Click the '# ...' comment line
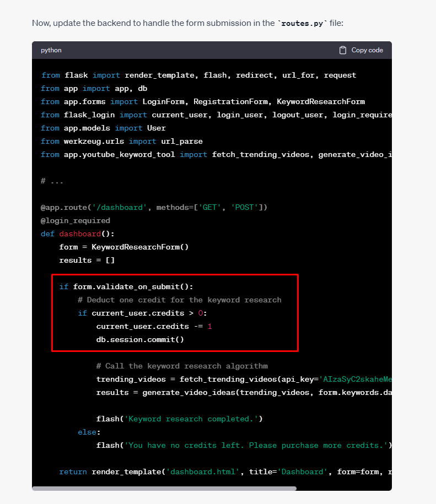 coord(52,181)
